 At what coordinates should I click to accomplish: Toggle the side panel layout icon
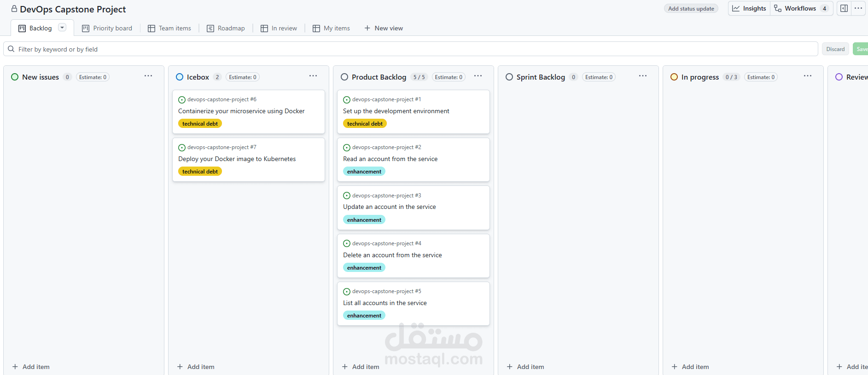click(x=844, y=8)
